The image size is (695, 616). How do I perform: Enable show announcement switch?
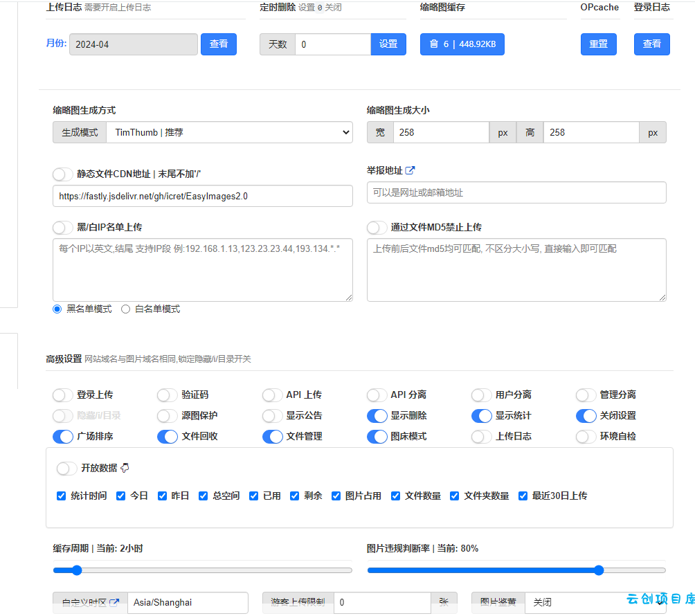coord(272,416)
